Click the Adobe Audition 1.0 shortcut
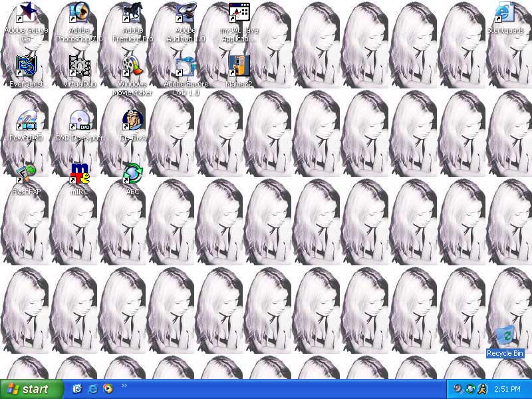 tap(186, 13)
